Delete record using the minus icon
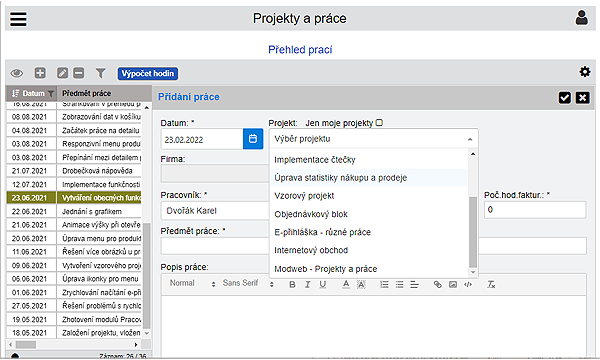The height and width of the screenshot is (360, 600). click(78, 73)
